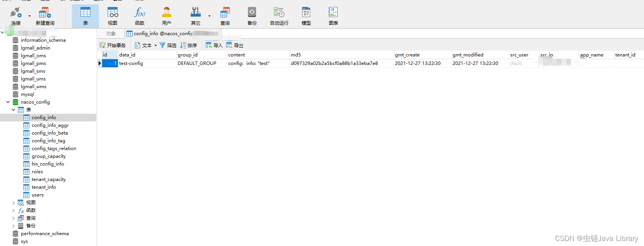Image resolution: width=644 pixels, height=246 pixels.
Task: Click the roles table icon
Action: 26,172
